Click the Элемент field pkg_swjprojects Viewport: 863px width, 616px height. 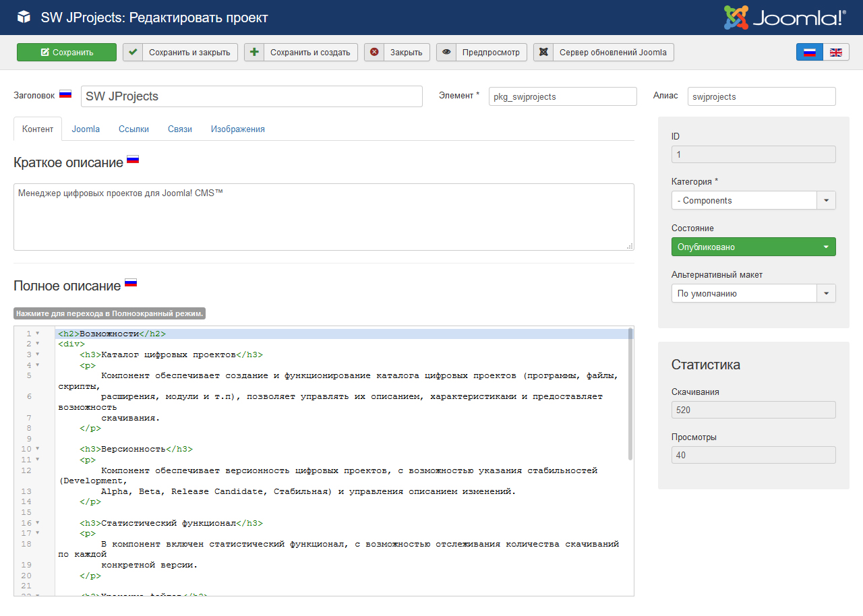563,96
